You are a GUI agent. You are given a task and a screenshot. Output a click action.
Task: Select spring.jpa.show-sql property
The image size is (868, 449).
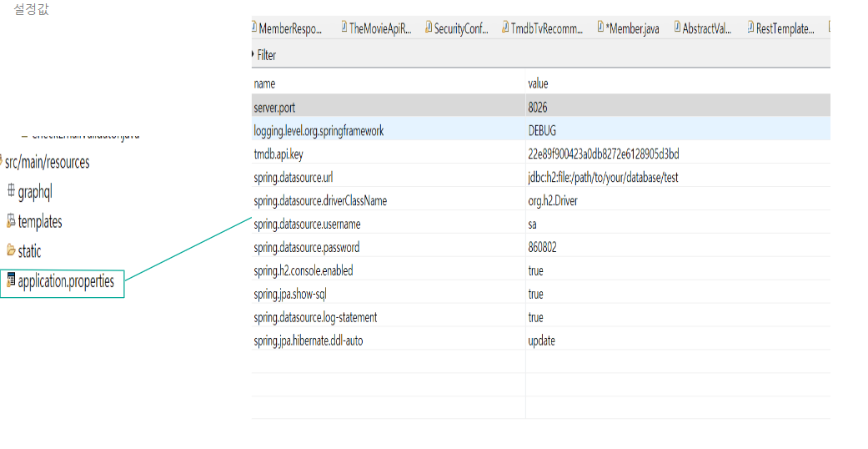[x=290, y=294]
